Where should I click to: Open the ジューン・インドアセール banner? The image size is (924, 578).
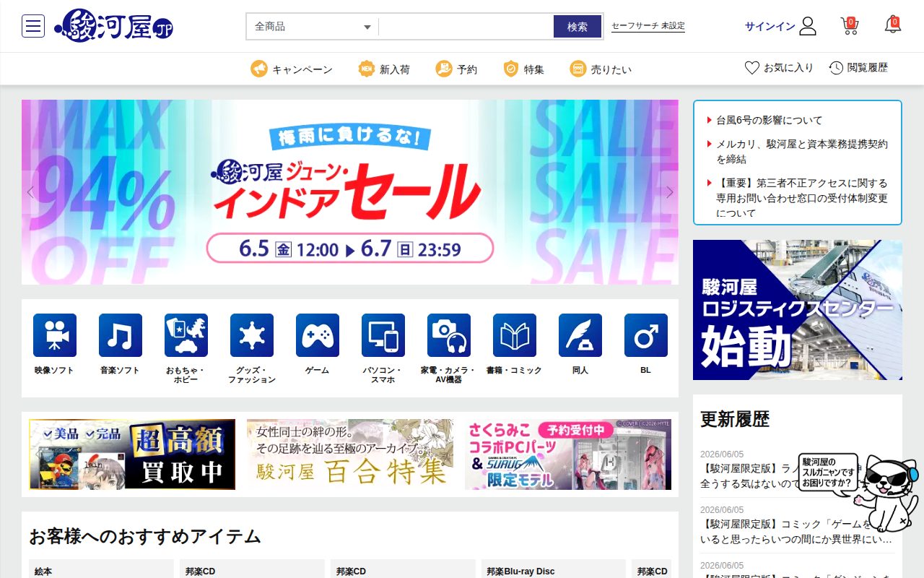(x=350, y=192)
